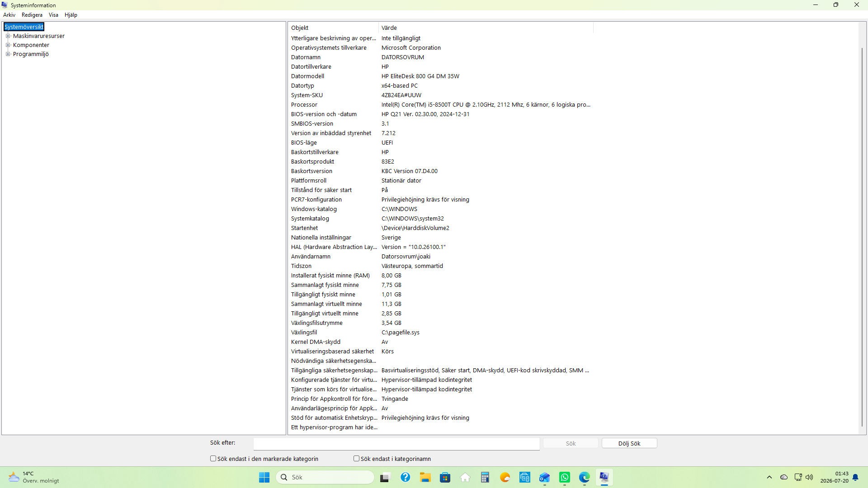
Task: Select the Datormodell row
Action: coord(441,76)
